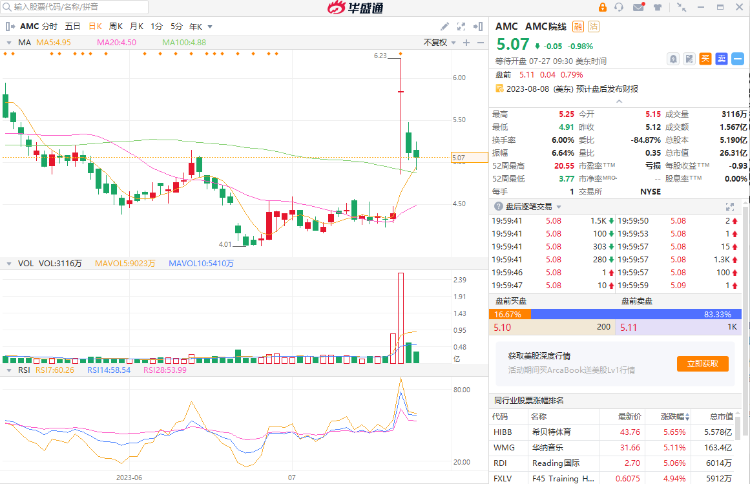The width and height of the screenshot is (750, 484).
Task: Open the earnings notice 2023-08-08 link
Action: (x=572, y=89)
